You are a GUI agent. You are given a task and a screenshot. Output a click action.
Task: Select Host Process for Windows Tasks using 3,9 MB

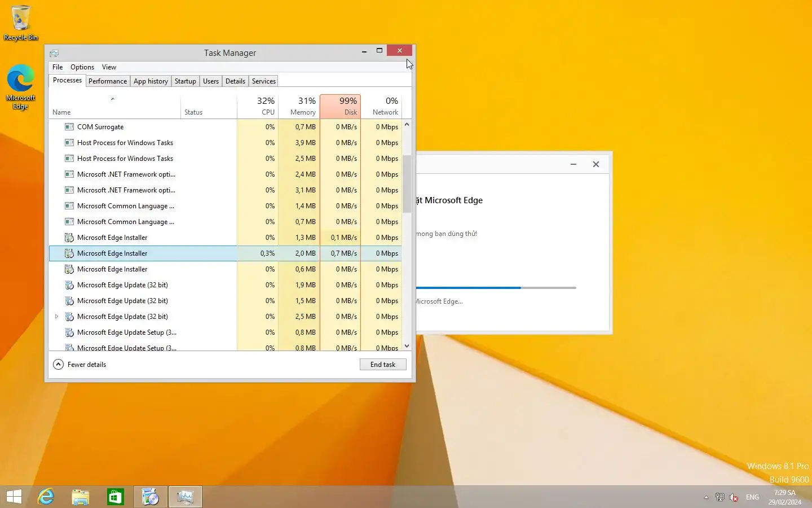pos(226,143)
